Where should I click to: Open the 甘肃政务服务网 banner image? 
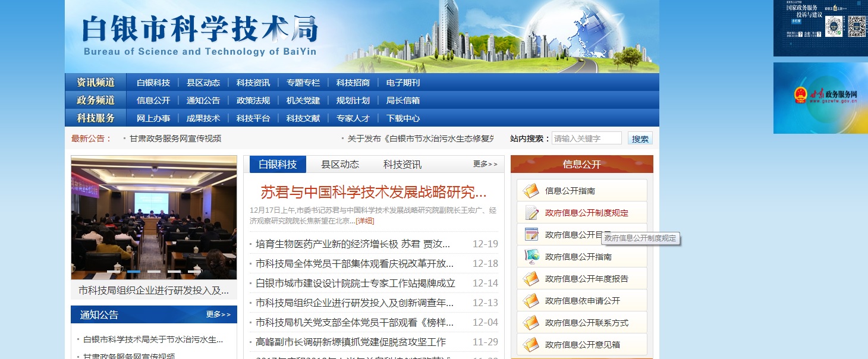tap(820, 98)
